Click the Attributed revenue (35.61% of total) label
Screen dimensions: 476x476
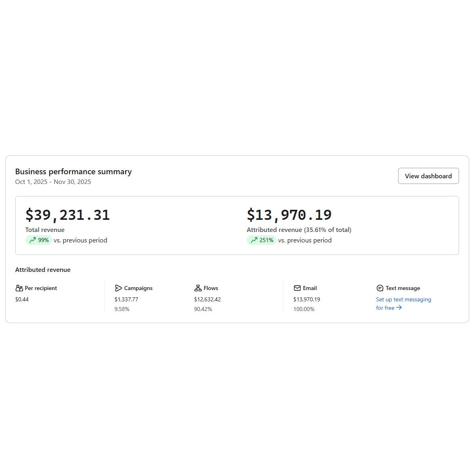299,230
